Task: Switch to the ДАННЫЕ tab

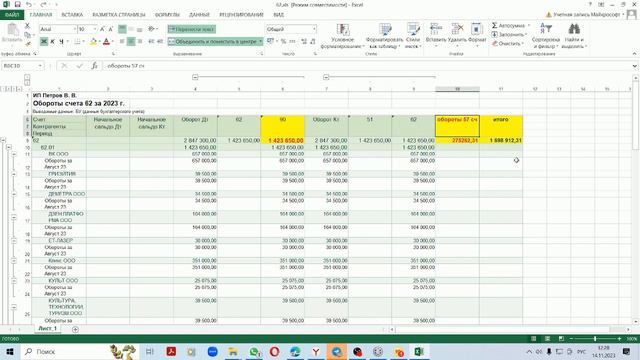Action: 199,15
